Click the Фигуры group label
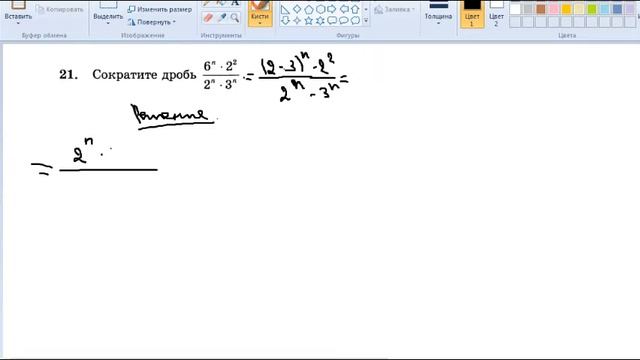This screenshot has height=360, width=640. (348, 36)
